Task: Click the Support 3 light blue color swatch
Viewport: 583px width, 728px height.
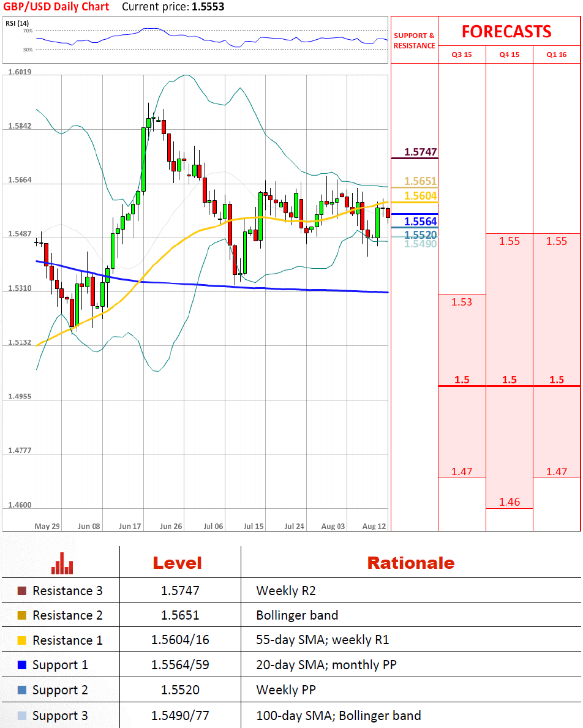Action: [x=22, y=716]
